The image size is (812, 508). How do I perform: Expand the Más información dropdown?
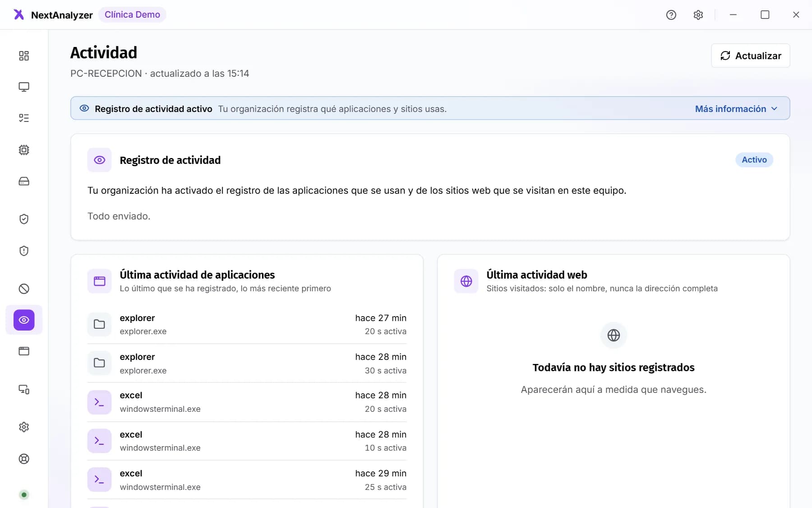coord(736,109)
